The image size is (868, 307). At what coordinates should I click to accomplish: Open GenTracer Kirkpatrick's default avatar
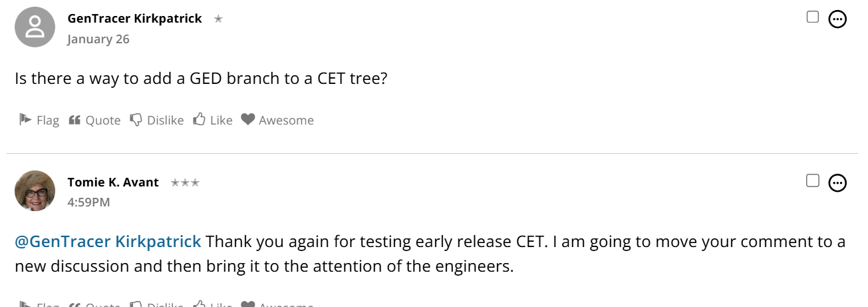[35, 27]
